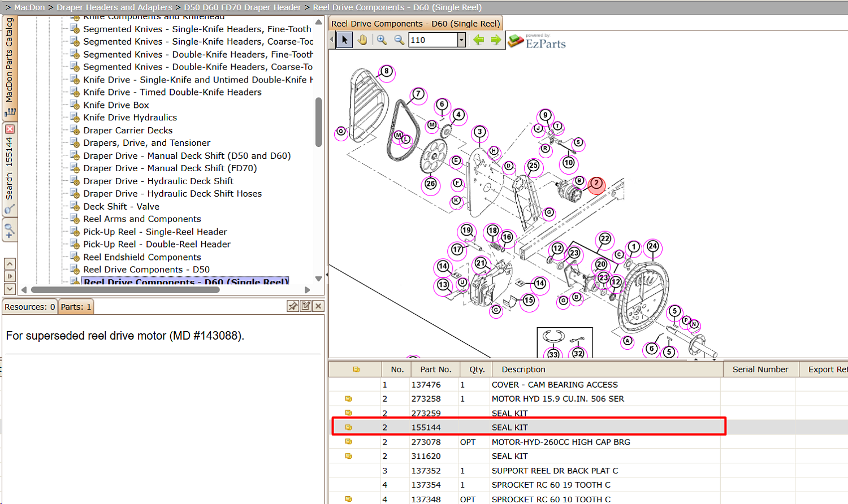
Task: Select Reel Drive Components - D60 diagram tab
Action: point(416,24)
